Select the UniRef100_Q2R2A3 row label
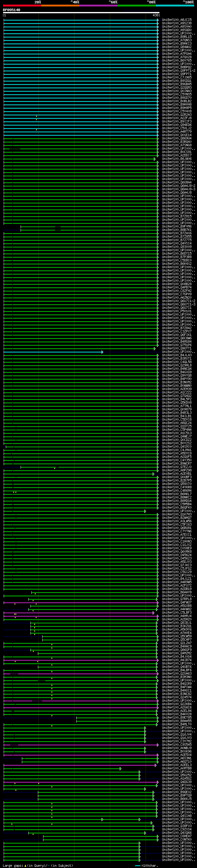Viewport: 197px width, 868px height. (x=177, y=115)
